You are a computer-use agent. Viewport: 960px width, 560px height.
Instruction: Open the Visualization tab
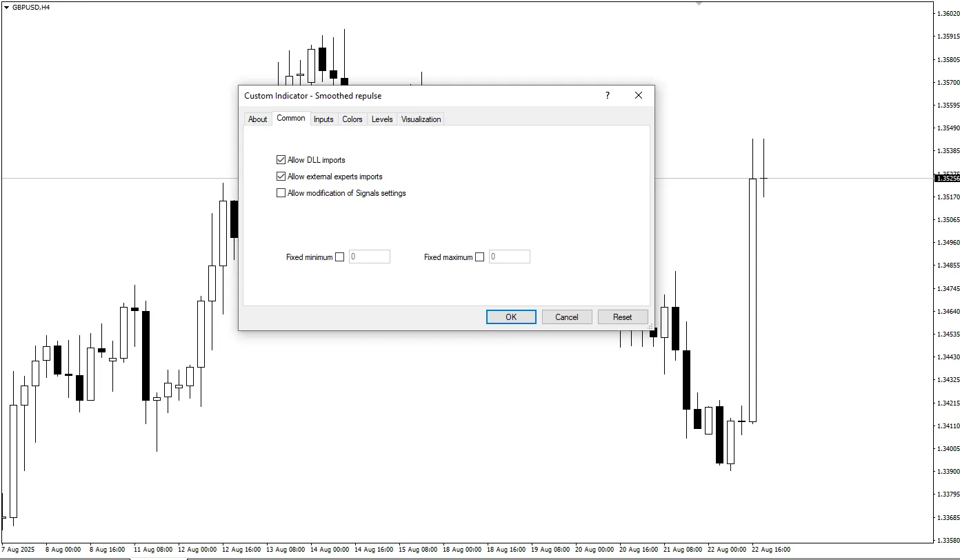[421, 119]
